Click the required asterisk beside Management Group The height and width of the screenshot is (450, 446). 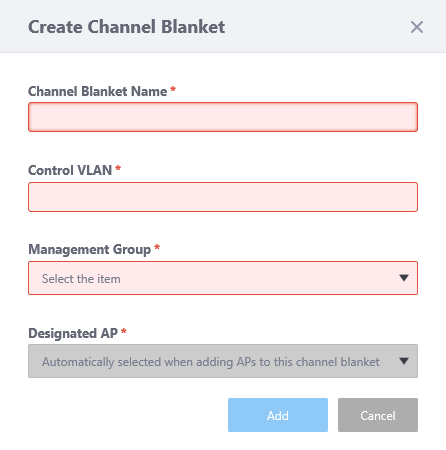[157, 247]
